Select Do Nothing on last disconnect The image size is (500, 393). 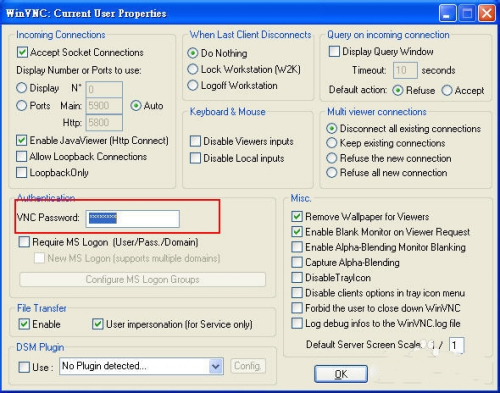point(193,53)
